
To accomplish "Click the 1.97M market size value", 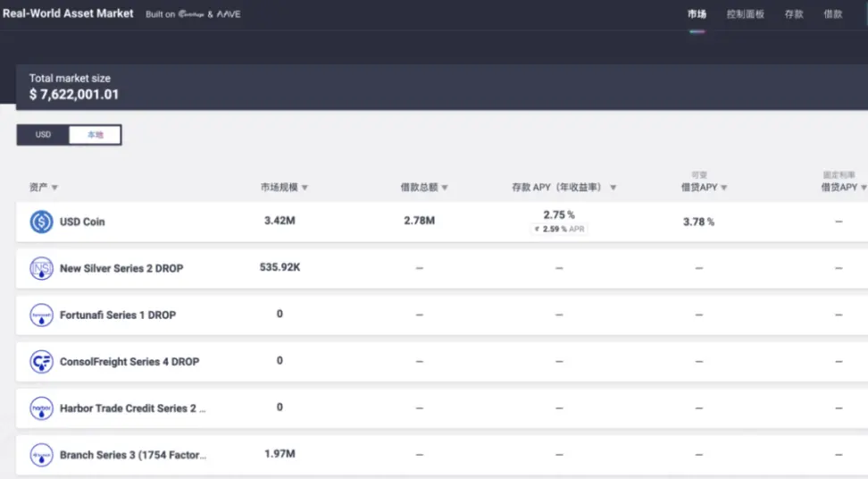I will pos(280,453).
